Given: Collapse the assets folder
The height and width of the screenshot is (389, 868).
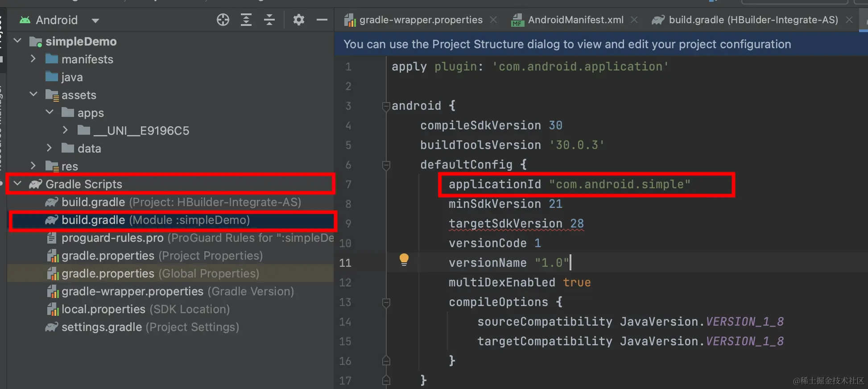Looking at the screenshot, I should click(33, 95).
